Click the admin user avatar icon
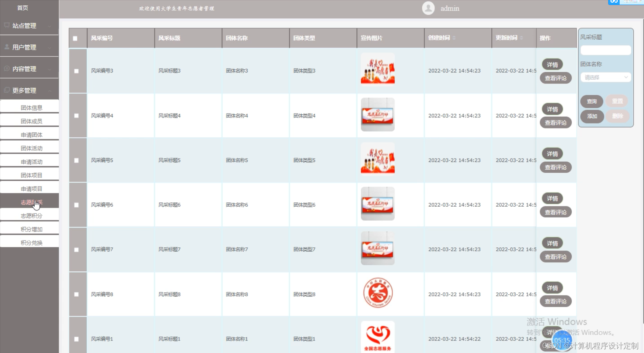This screenshot has height=353, width=644. click(428, 8)
